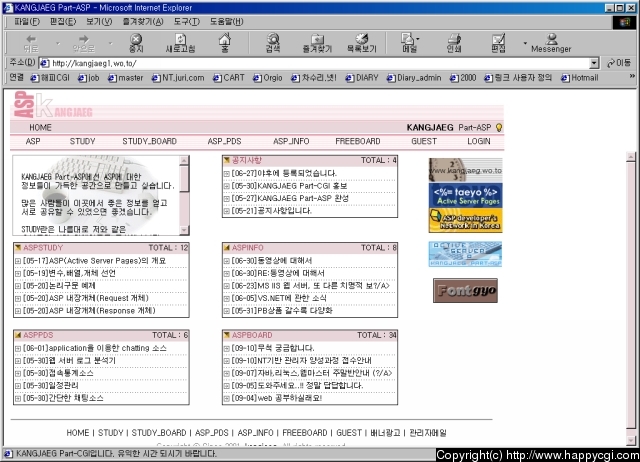This screenshot has height=462, width=640.
Task: Click the Mail (메일) toolbar icon
Action: 409,43
